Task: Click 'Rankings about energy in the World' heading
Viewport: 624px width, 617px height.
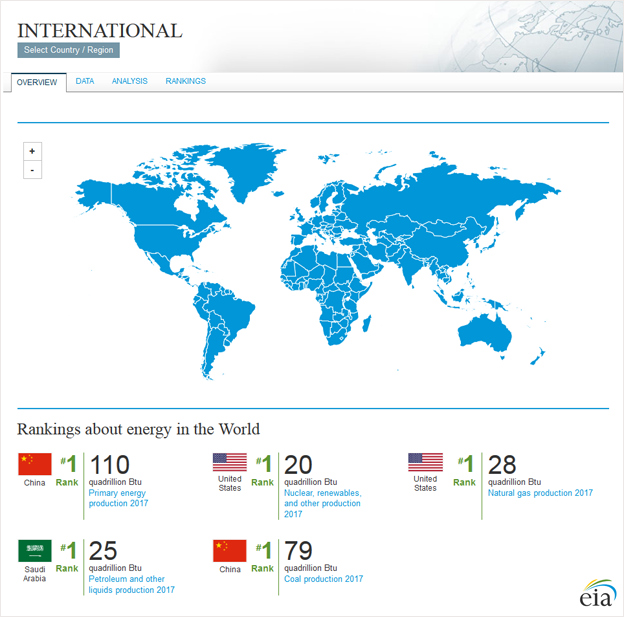Action: coord(138,430)
